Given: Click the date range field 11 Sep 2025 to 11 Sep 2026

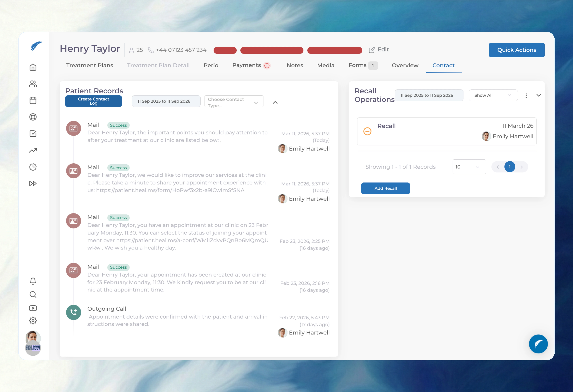Looking at the screenshot, I should pyautogui.click(x=166, y=101).
